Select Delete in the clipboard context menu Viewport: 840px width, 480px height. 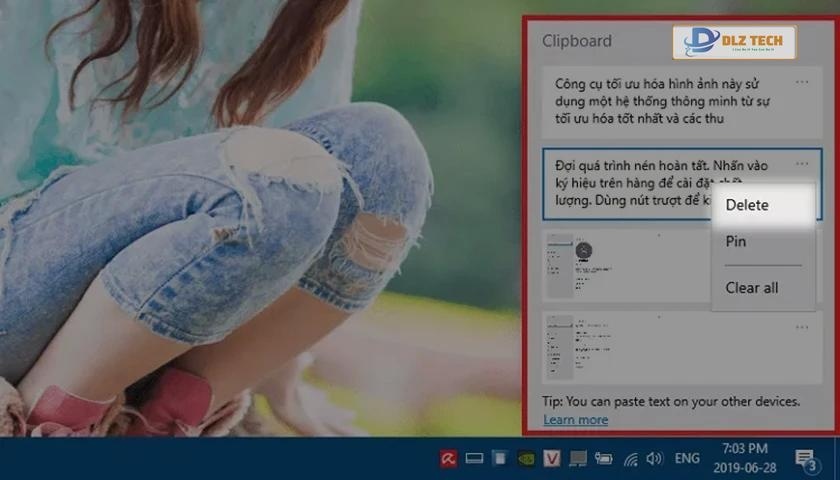click(748, 205)
